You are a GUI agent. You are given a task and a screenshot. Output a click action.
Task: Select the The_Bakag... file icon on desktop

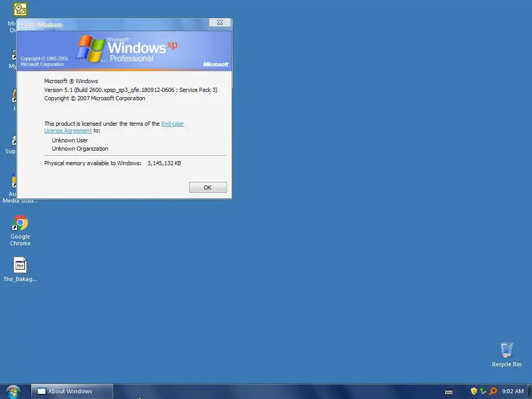[20, 270]
